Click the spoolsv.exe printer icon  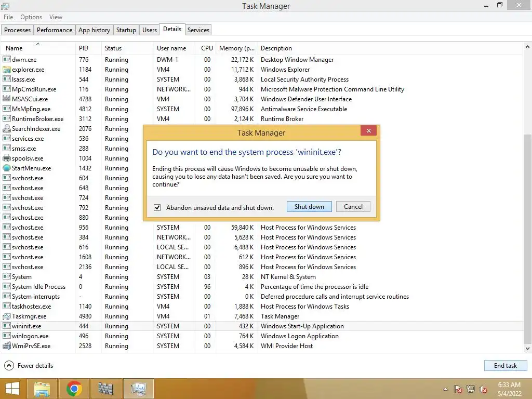(x=6, y=158)
